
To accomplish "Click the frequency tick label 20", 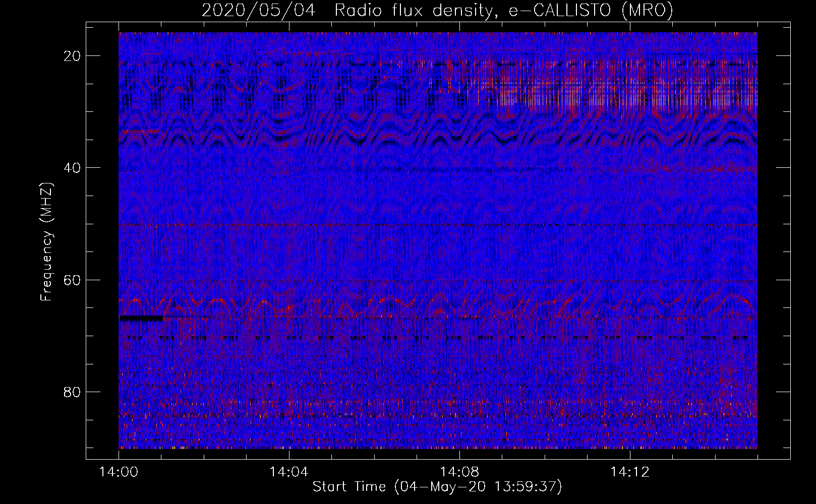I will [x=73, y=56].
